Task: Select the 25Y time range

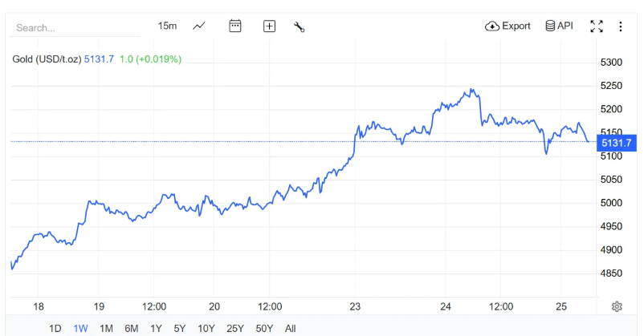Action: click(x=235, y=328)
